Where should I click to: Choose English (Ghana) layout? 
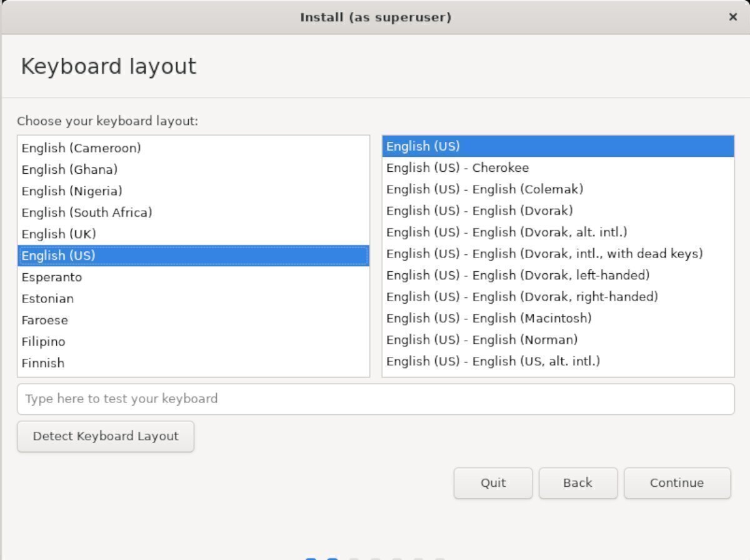(x=66, y=169)
